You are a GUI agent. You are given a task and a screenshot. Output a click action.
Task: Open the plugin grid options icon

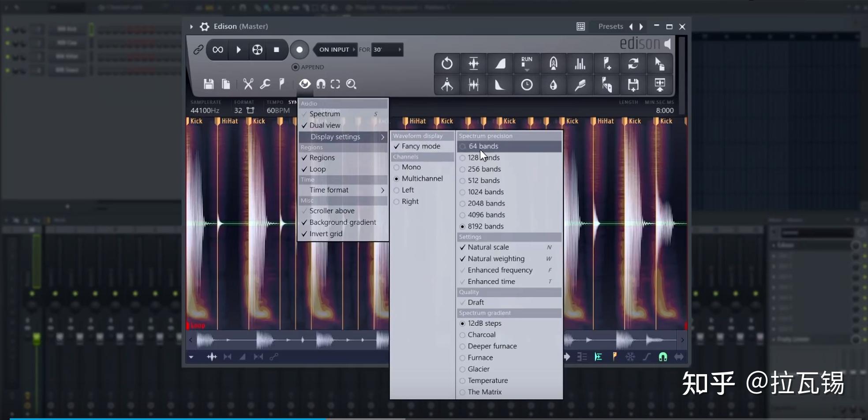point(580,26)
